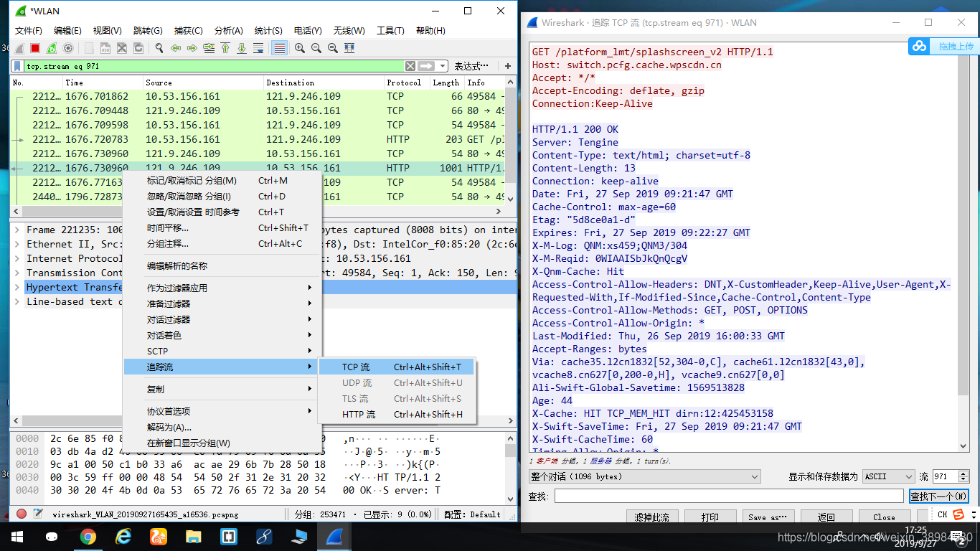Click the filter bookmark icon

click(17, 66)
